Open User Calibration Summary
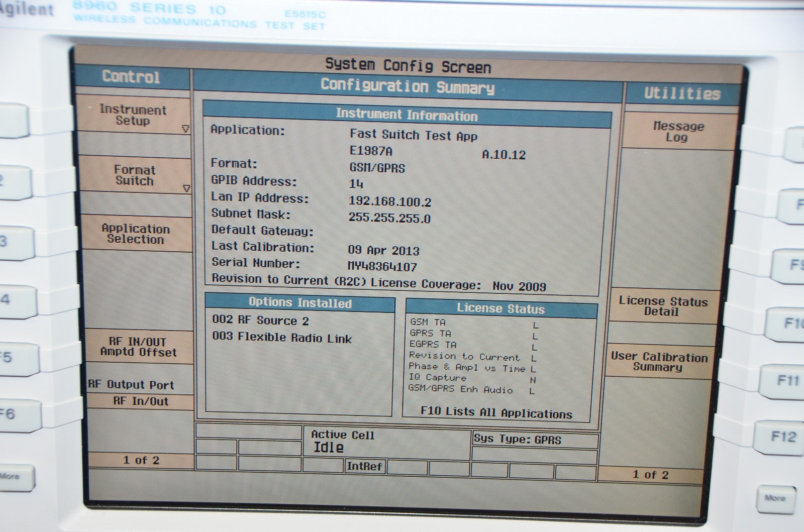 (x=659, y=362)
